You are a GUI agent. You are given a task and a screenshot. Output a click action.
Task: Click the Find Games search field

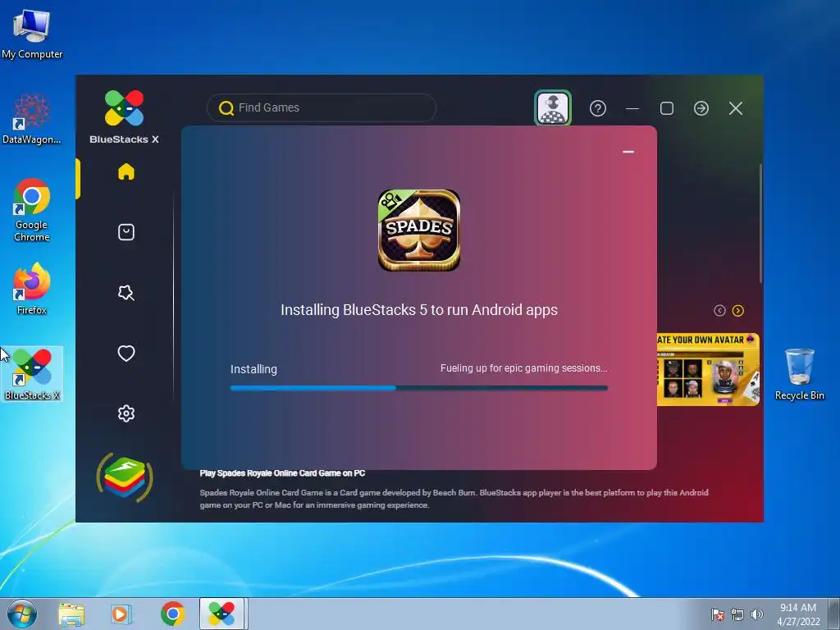point(322,107)
